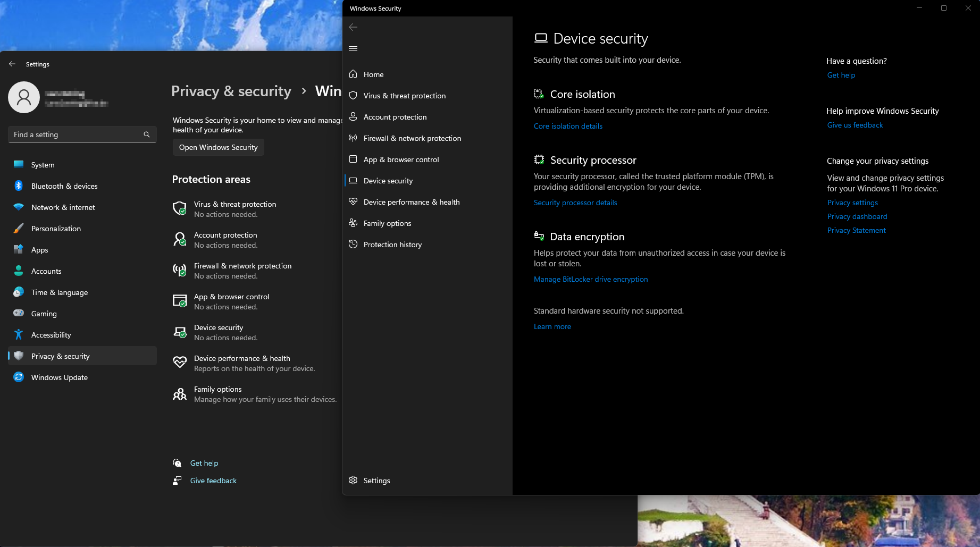This screenshot has height=547, width=980.
Task: Click the Gaming controller icon in Settings
Action: (19, 313)
